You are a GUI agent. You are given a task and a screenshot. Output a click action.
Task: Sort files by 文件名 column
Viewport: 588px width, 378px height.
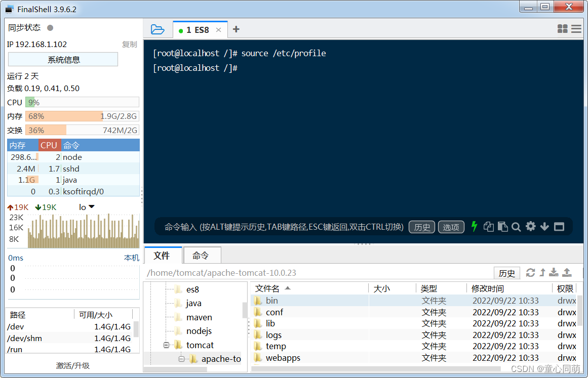[309, 288]
